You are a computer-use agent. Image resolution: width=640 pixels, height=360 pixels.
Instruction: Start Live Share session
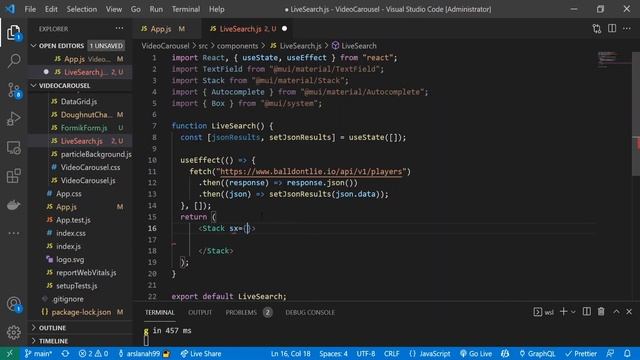[x=201, y=353]
